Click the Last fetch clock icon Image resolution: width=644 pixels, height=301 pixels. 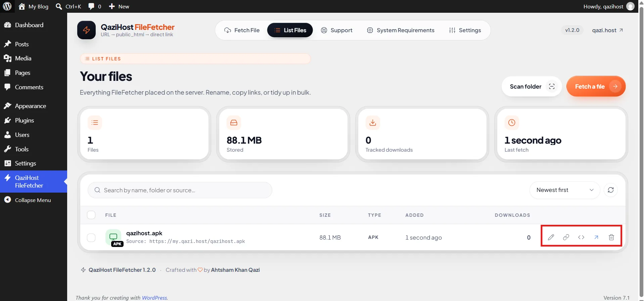tap(512, 122)
